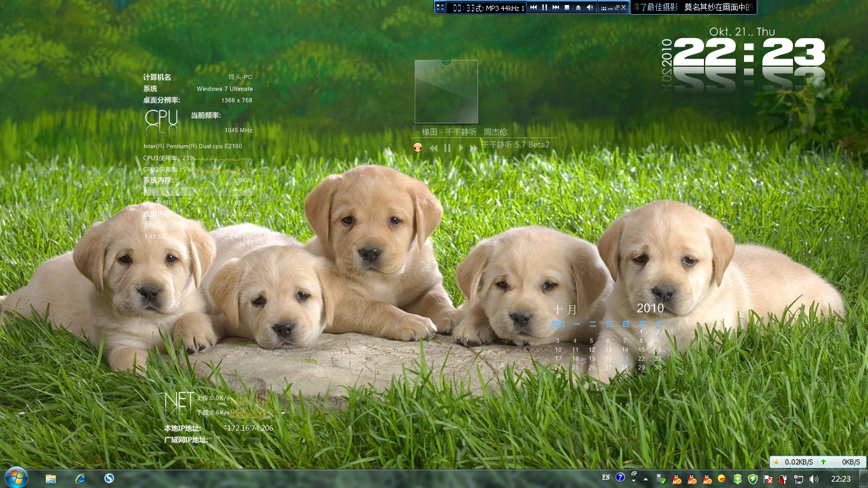
Task: Click the orange smiley face tray icon
Action: (x=722, y=479)
